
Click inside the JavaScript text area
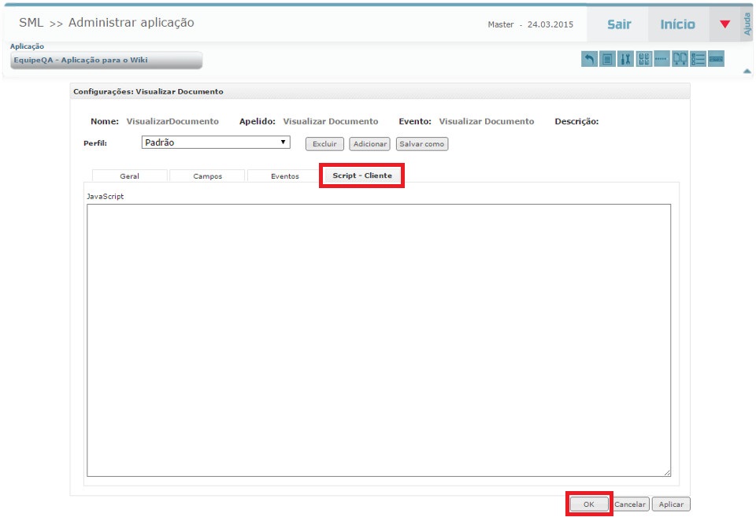coord(378,338)
